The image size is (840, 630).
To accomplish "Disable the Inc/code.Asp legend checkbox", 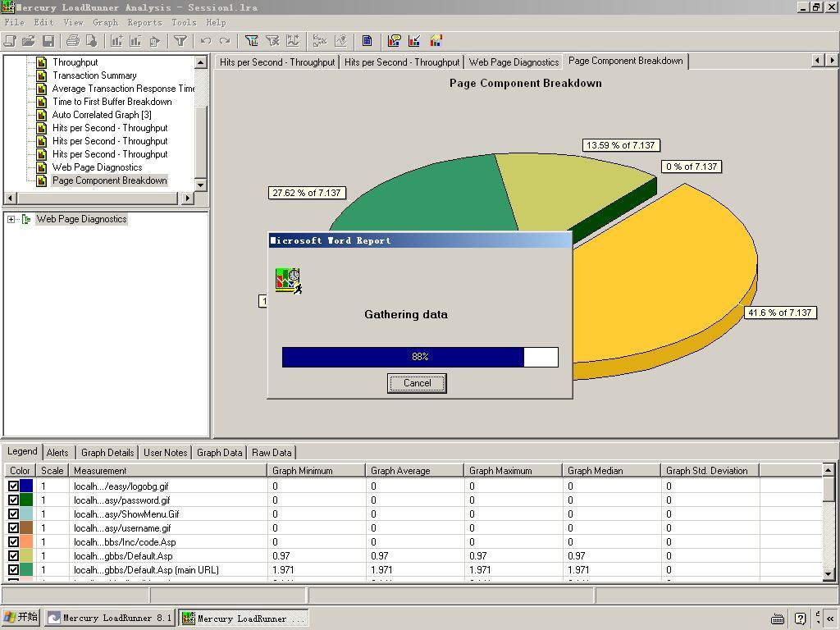I will point(13,542).
